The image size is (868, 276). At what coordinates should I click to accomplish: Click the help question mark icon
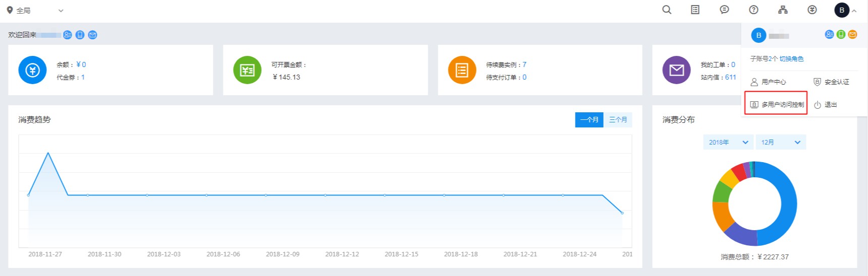coord(754,10)
